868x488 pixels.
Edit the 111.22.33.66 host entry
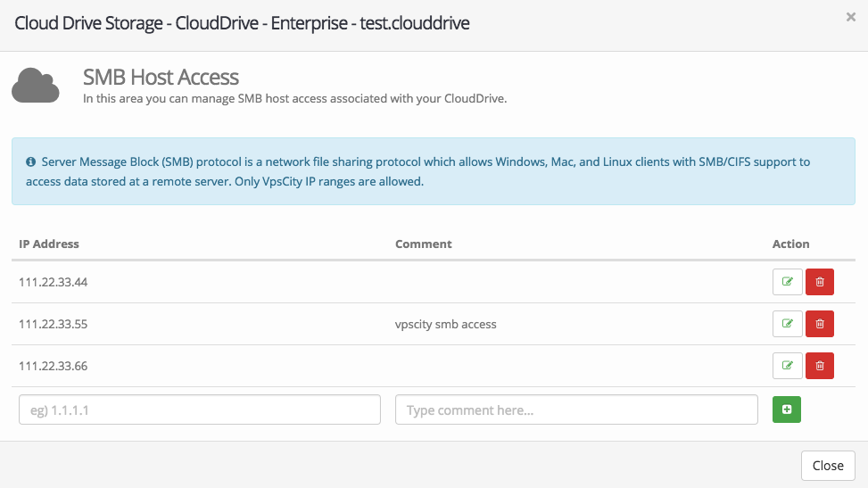pos(787,365)
